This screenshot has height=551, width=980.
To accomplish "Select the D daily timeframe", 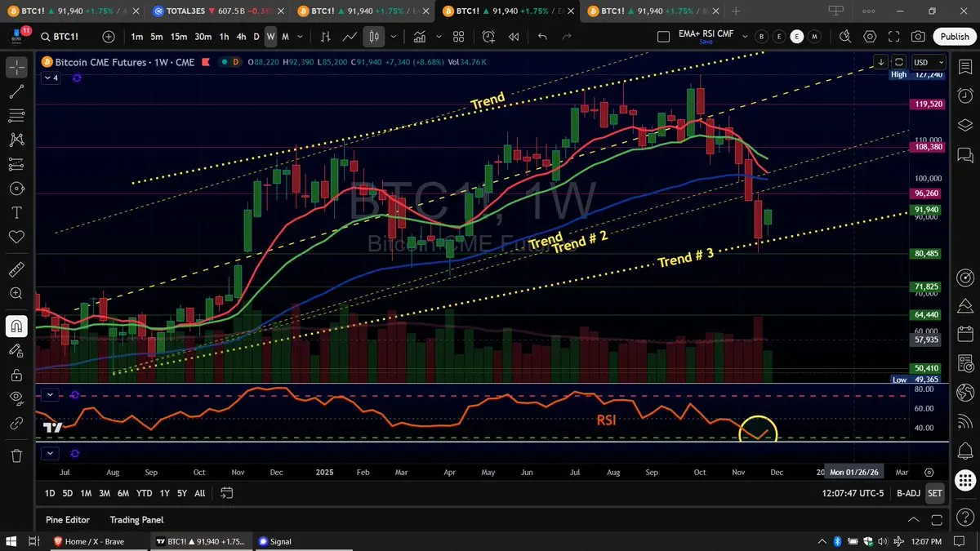I will click(x=256, y=37).
